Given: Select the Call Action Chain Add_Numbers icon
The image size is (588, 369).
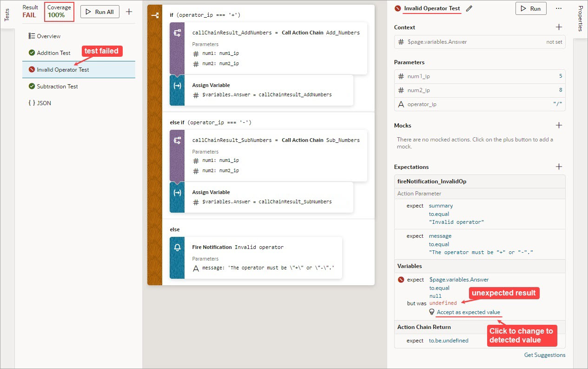Looking at the screenshot, I should point(177,33).
